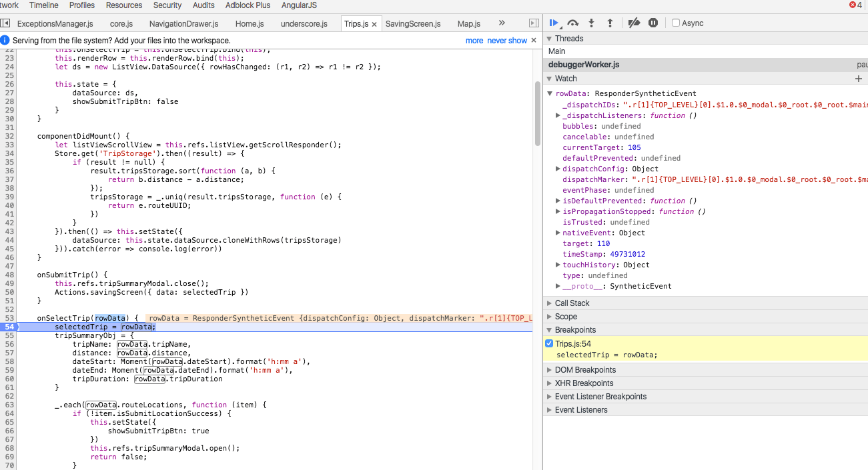Expand isPropagationStopped function
The width and height of the screenshot is (868, 470).
558,211
